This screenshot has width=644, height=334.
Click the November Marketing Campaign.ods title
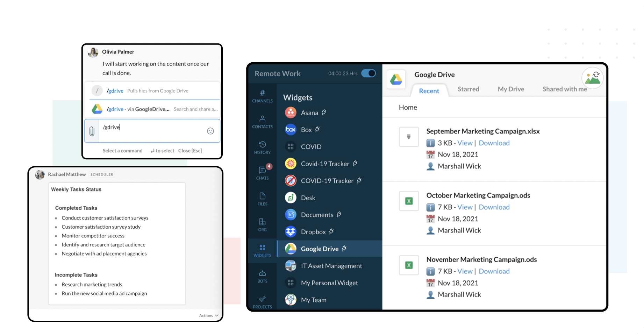pyautogui.click(x=481, y=259)
